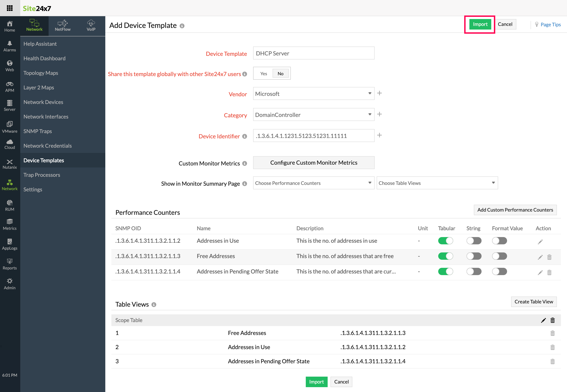
Task: Click Add Custom Performance Counters button
Action: (x=515, y=210)
